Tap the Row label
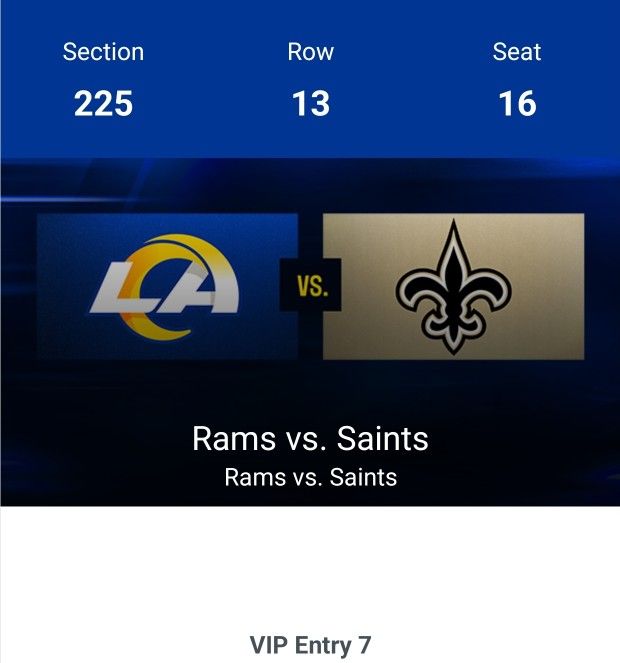Image resolution: width=620 pixels, height=663 pixels. [310, 52]
